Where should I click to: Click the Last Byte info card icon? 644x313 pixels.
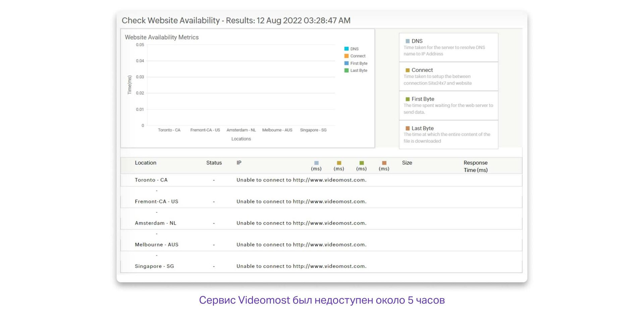click(x=408, y=128)
